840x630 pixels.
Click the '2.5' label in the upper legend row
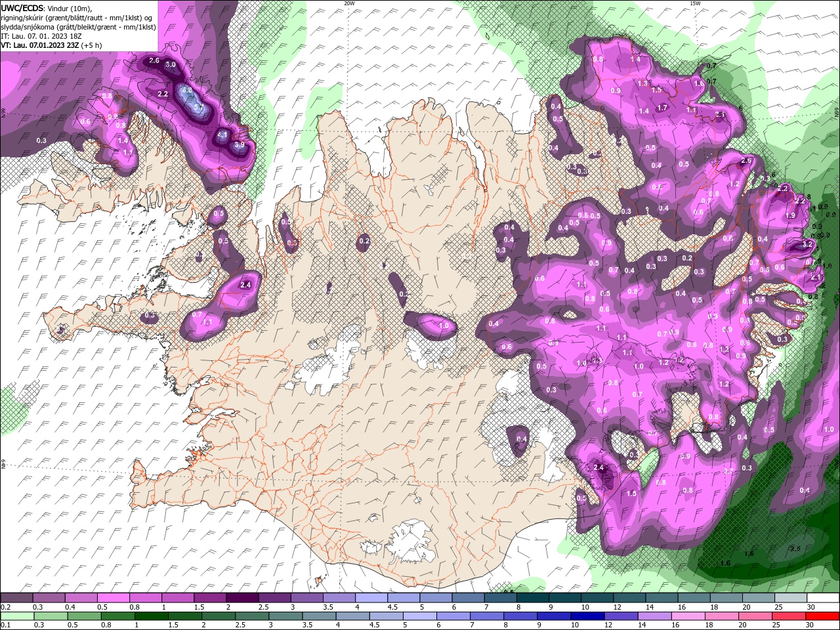point(263,607)
